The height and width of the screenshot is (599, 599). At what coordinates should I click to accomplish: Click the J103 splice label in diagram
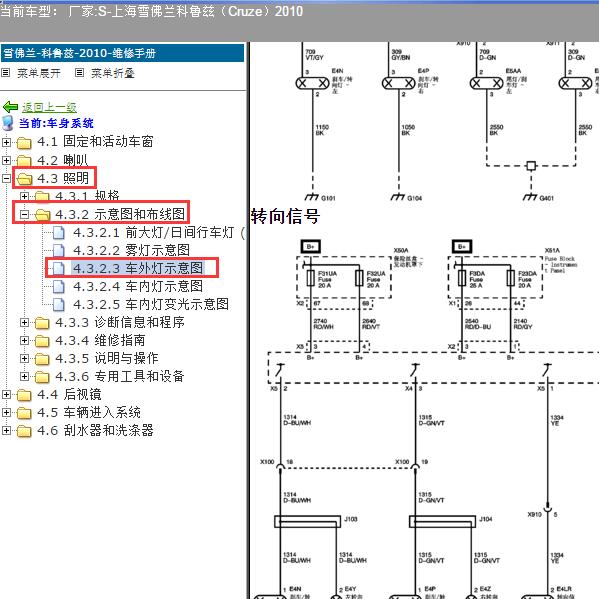pyautogui.click(x=351, y=519)
